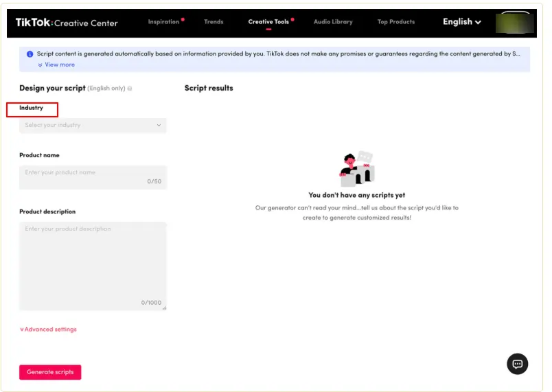Click the TikTok Creative Center logo
552x392 pixels.
click(x=67, y=23)
